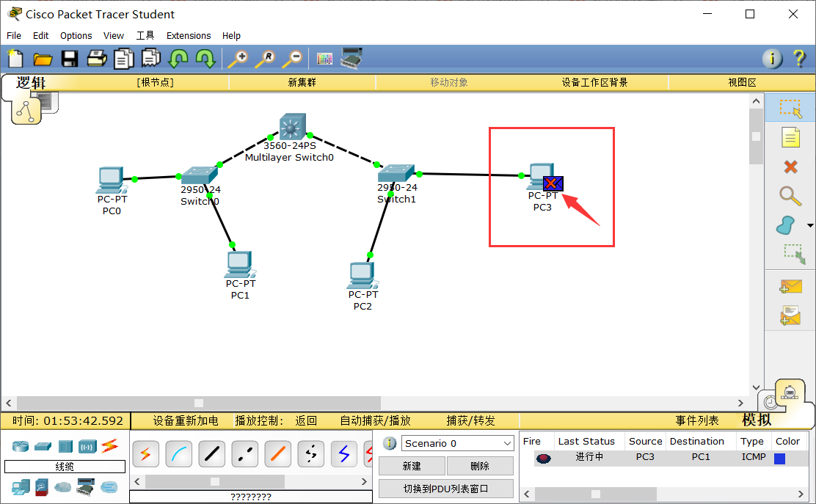816x504 pixels.
Task: Click the scenario information i icon
Action: coord(389,443)
